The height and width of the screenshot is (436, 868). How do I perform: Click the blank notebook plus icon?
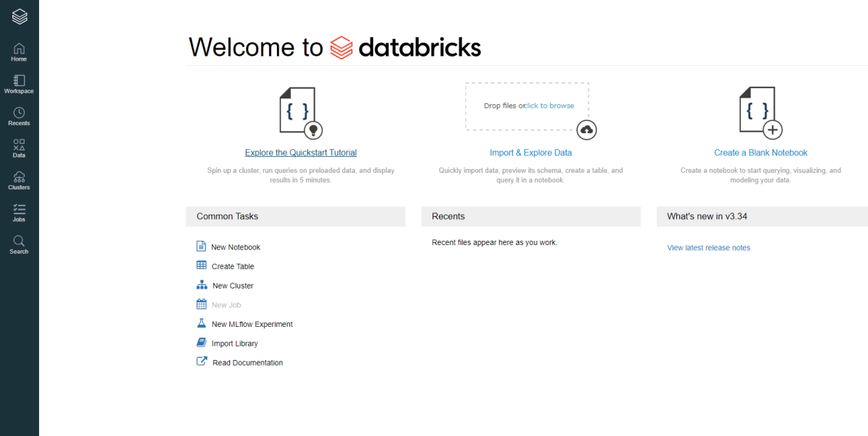773,130
